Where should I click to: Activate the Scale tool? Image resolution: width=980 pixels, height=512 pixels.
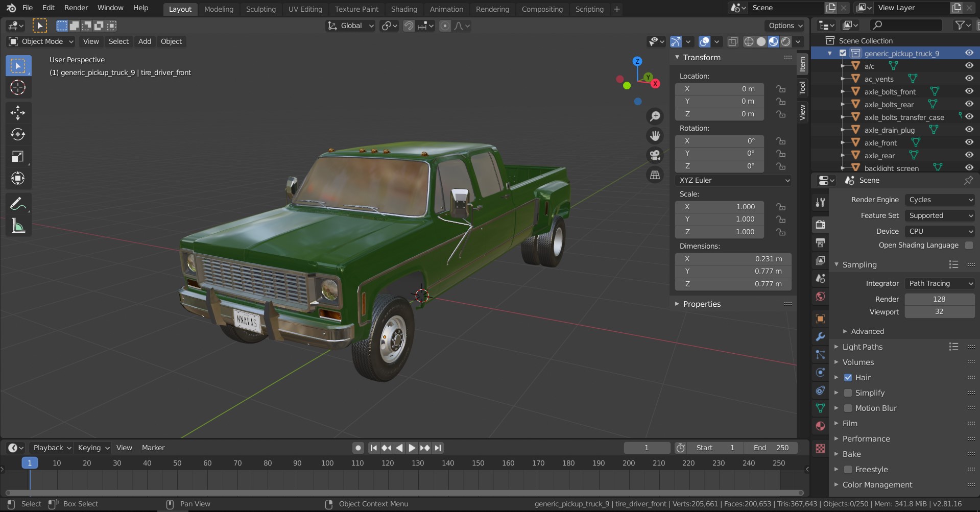click(18, 156)
